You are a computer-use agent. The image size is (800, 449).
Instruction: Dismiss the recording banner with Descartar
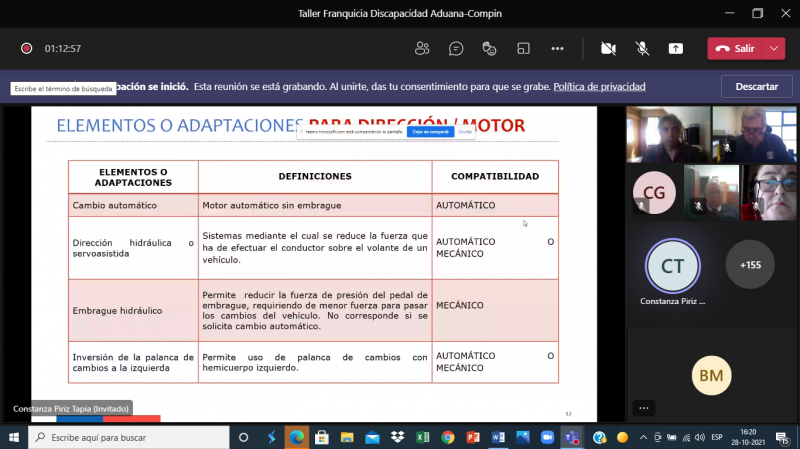[757, 87]
